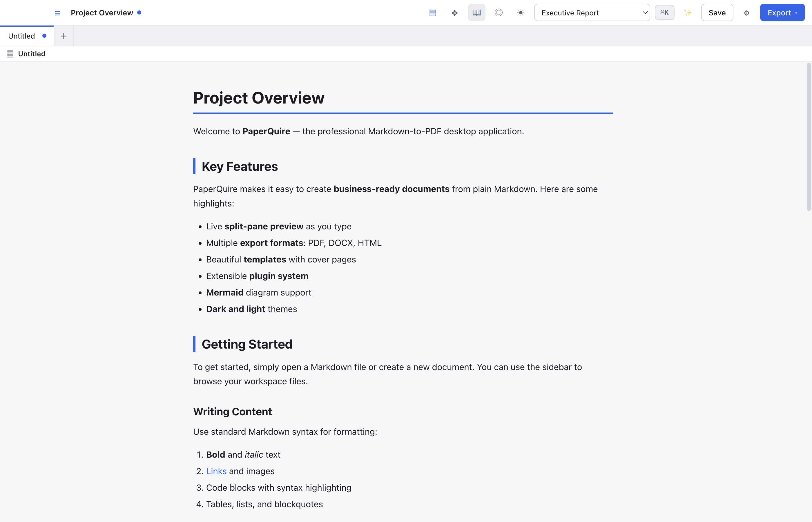Open the Executive Report template dropdown
This screenshot has height=522, width=812.
(592, 13)
